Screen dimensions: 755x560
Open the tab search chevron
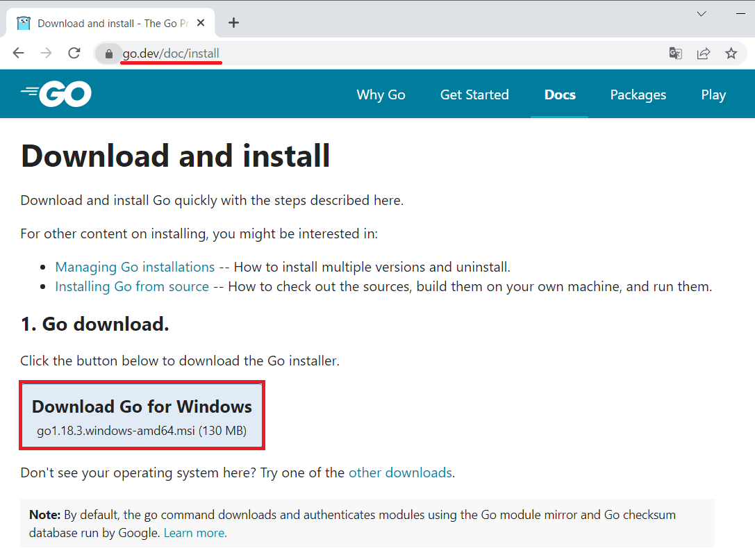702,14
